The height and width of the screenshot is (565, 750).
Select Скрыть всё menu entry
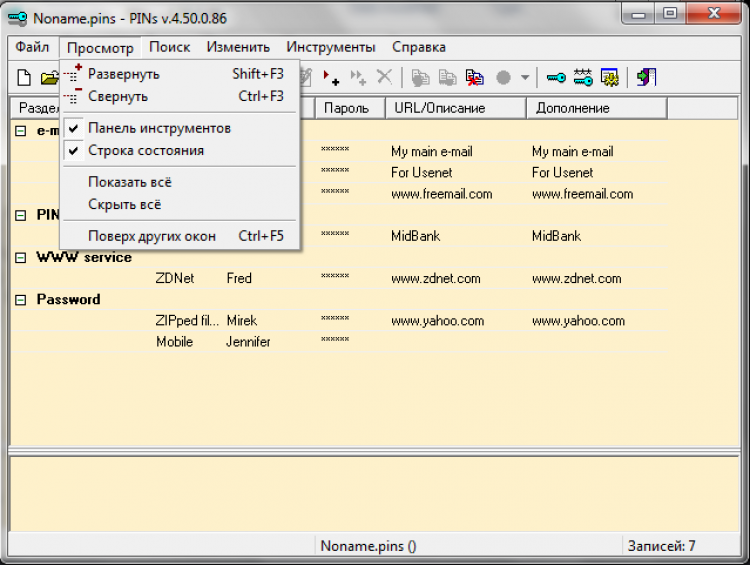coord(179,205)
